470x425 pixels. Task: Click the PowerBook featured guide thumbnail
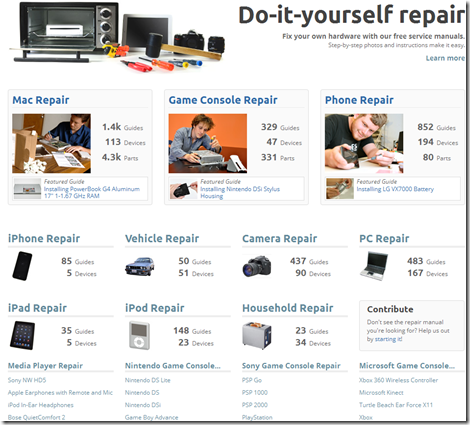27,189
